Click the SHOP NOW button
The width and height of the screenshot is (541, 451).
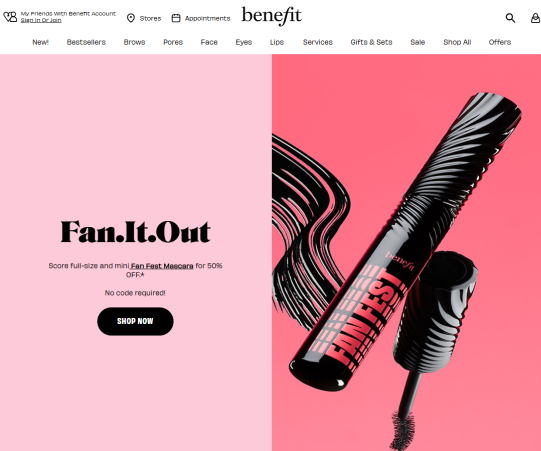pos(135,321)
